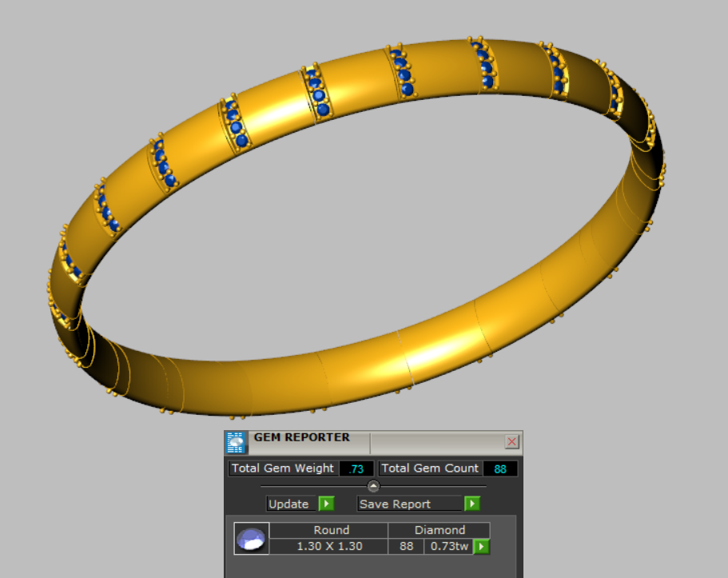
Task: Click the Total Gem Weight label
Action: pyautogui.click(x=283, y=468)
